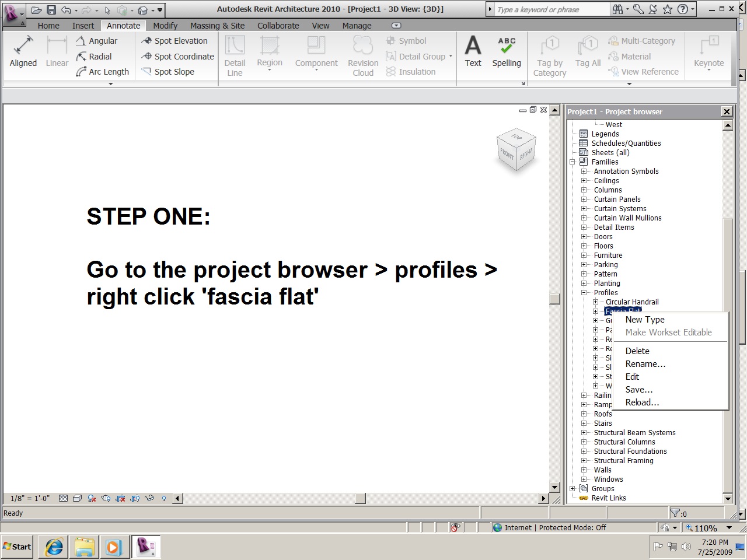Save the project with the floppy disk icon
This screenshot has width=747, height=560.
tap(51, 10)
